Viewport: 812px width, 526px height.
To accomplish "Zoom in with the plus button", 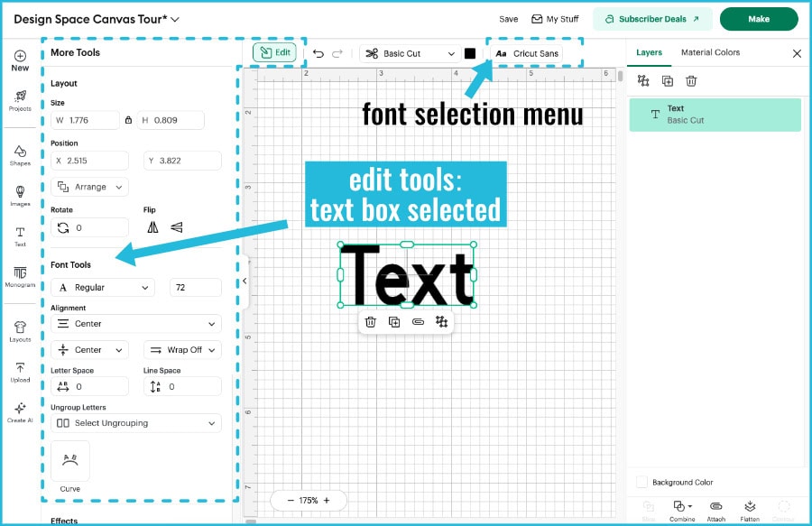I will click(x=327, y=501).
